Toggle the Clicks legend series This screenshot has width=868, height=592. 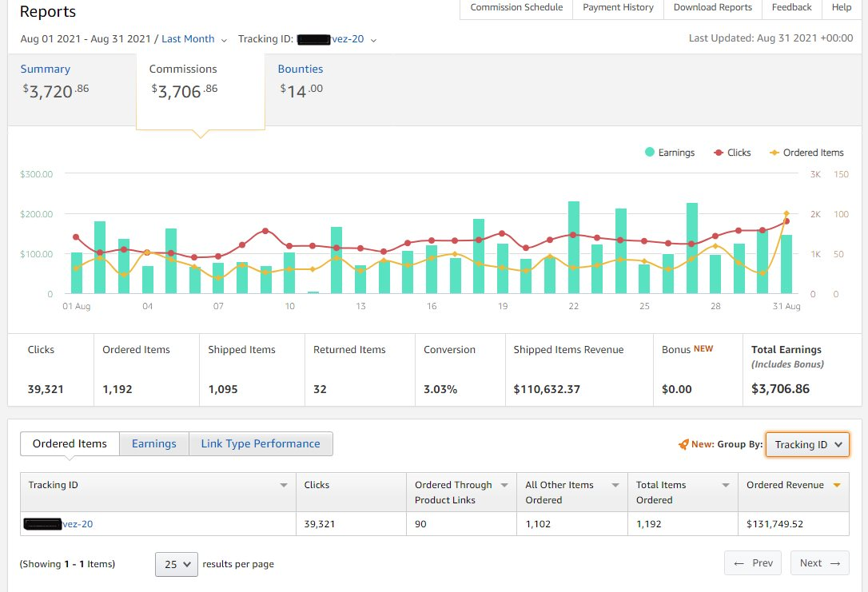click(x=732, y=153)
